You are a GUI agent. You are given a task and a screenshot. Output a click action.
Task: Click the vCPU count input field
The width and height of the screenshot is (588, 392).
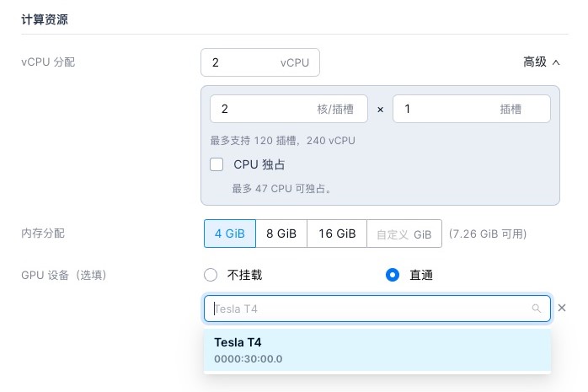(260, 62)
